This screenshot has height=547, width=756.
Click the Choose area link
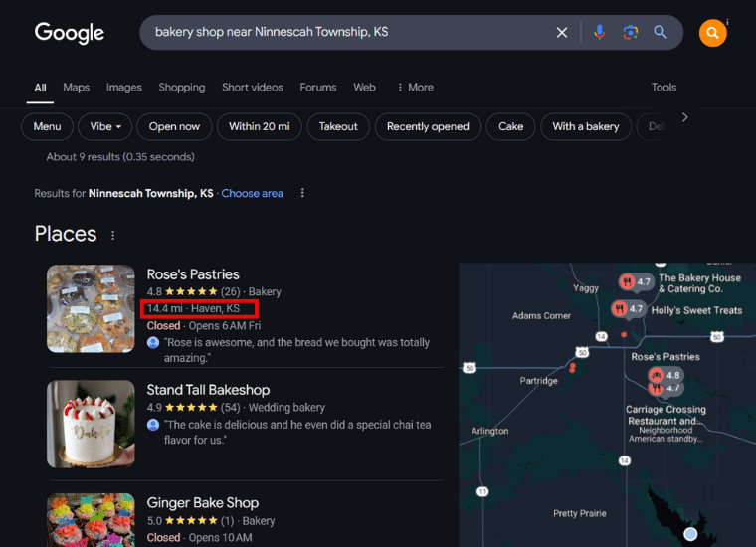pyautogui.click(x=252, y=193)
